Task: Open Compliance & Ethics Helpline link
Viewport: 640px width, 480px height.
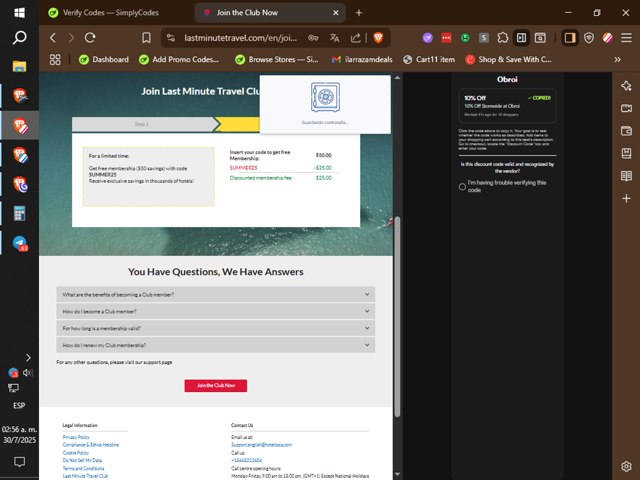Action: pyautogui.click(x=91, y=444)
